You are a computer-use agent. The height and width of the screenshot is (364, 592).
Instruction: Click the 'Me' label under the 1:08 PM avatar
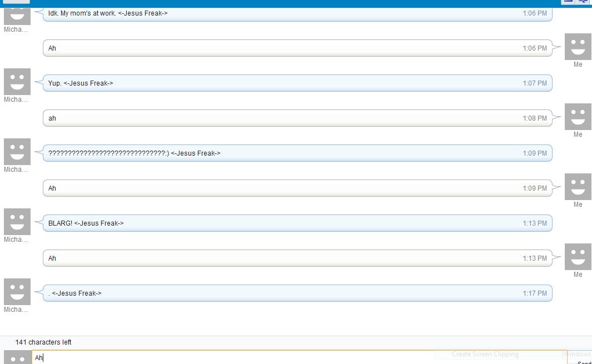pos(578,134)
